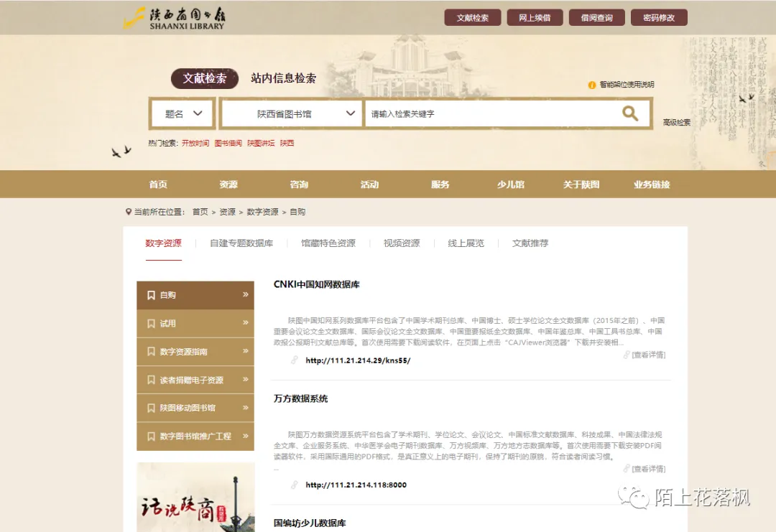Select the 视频资源 tab
This screenshot has width=776, height=532.
click(x=402, y=243)
